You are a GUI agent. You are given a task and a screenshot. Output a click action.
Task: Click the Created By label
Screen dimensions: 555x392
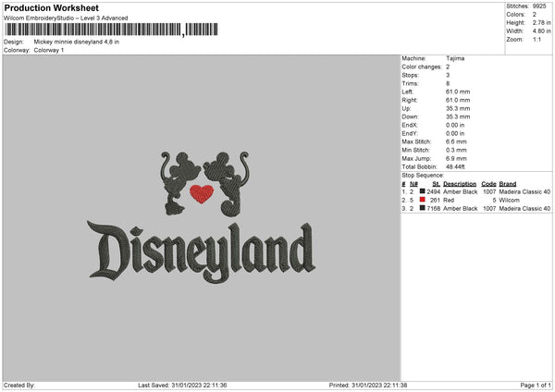pos(19,386)
